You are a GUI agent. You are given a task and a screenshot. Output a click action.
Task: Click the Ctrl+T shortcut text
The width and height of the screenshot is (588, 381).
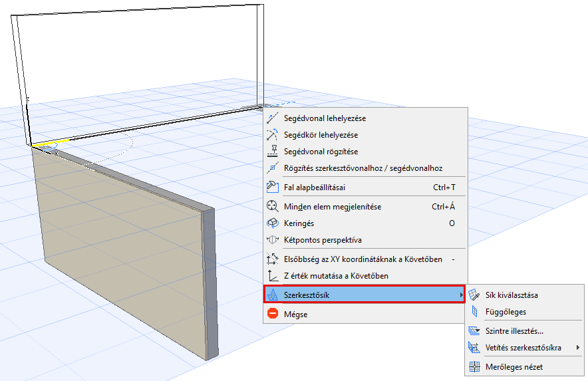pyautogui.click(x=444, y=187)
